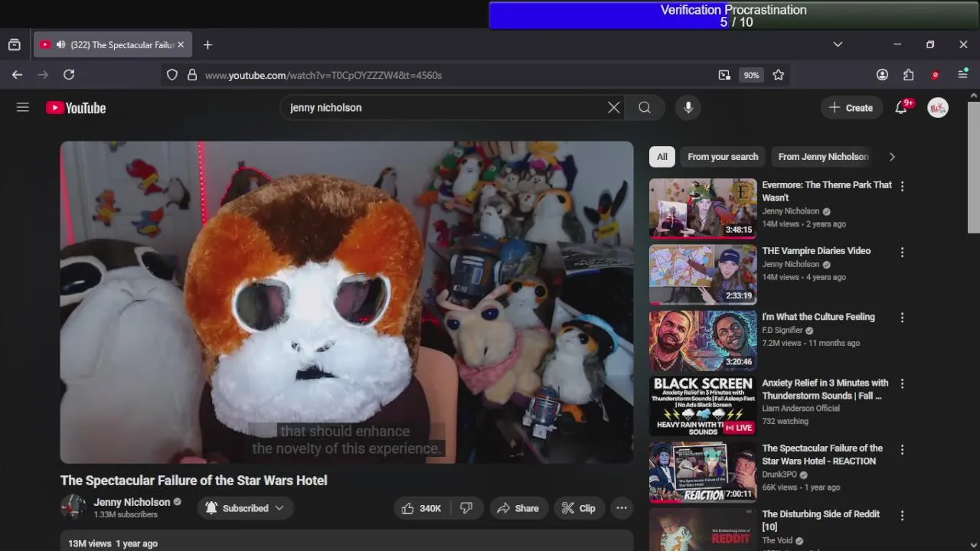
Task: Show more filter chips with right chevron
Action: [x=892, y=157]
